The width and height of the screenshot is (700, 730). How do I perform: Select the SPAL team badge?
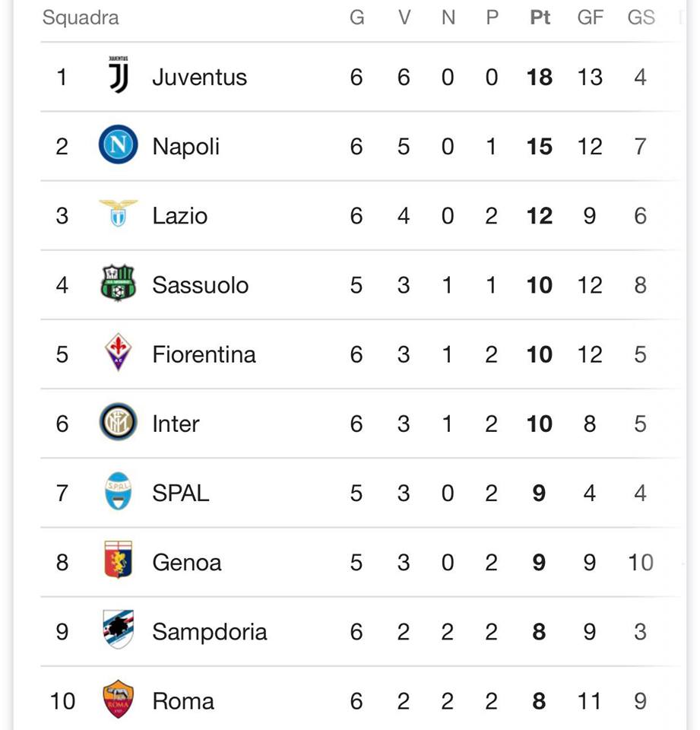[118, 492]
